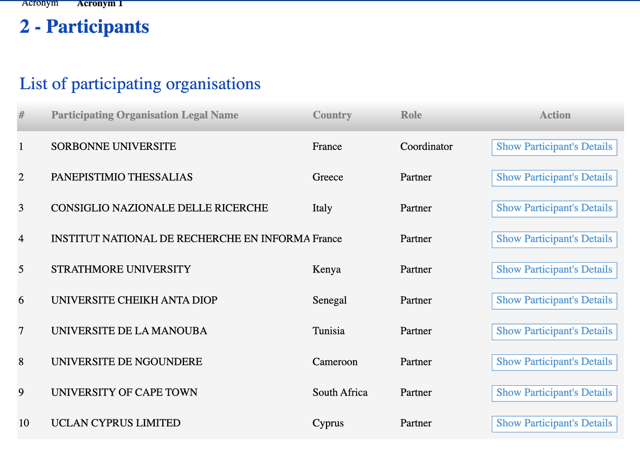Show participant details for Strathmore University
The image size is (640, 450).
(554, 270)
